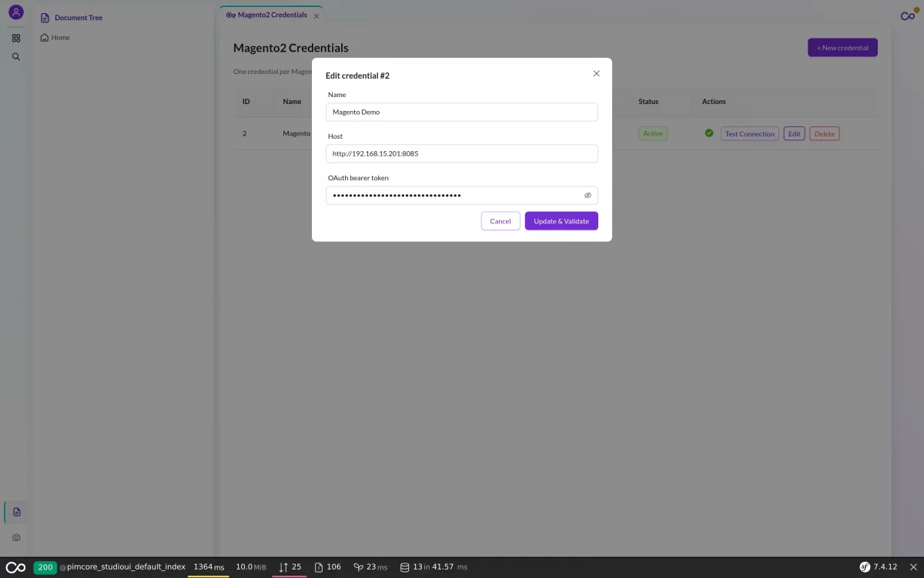Image resolution: width=924 pixels, height=578 pixels.
Task: Click Update & Validate button
Action: 561,221
